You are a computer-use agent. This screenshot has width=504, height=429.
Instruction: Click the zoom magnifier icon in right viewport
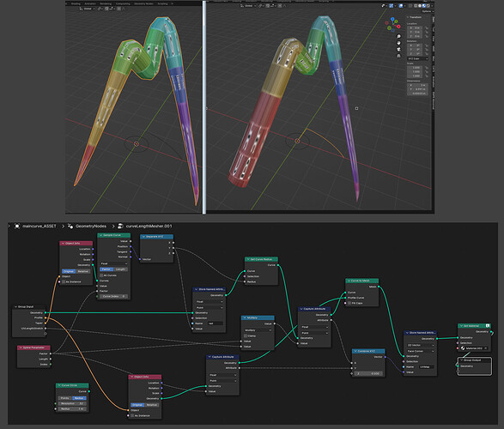point(398,36)
